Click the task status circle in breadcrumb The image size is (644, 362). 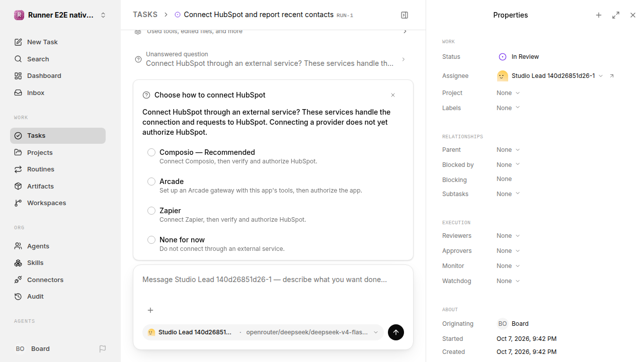[178, 15]
